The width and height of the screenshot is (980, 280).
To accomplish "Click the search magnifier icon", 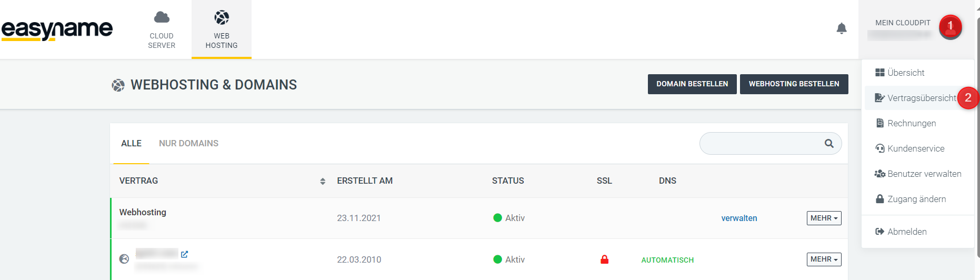I will click(829, 143).
